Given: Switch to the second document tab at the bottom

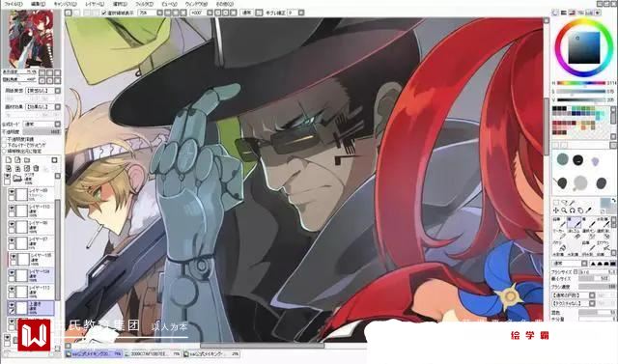Looking at the screenshot, I should (x=152, y=354).
